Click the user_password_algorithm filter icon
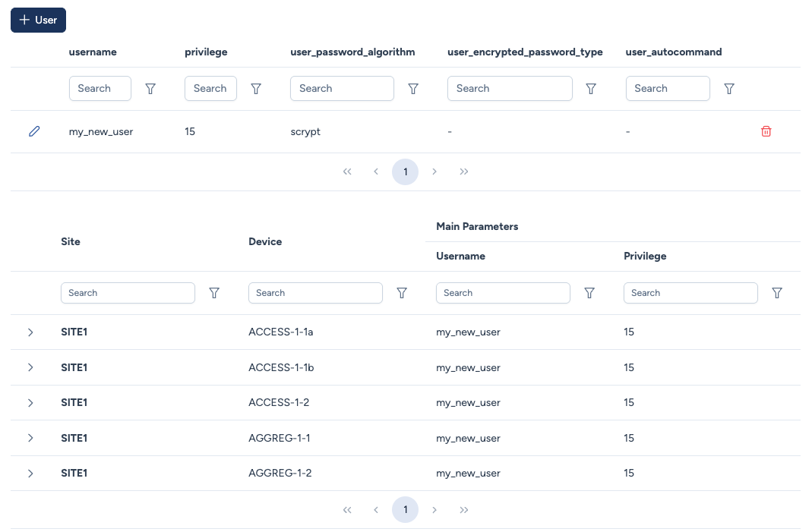812x532 pixels. pyautogui.click(x=413, y=89)
